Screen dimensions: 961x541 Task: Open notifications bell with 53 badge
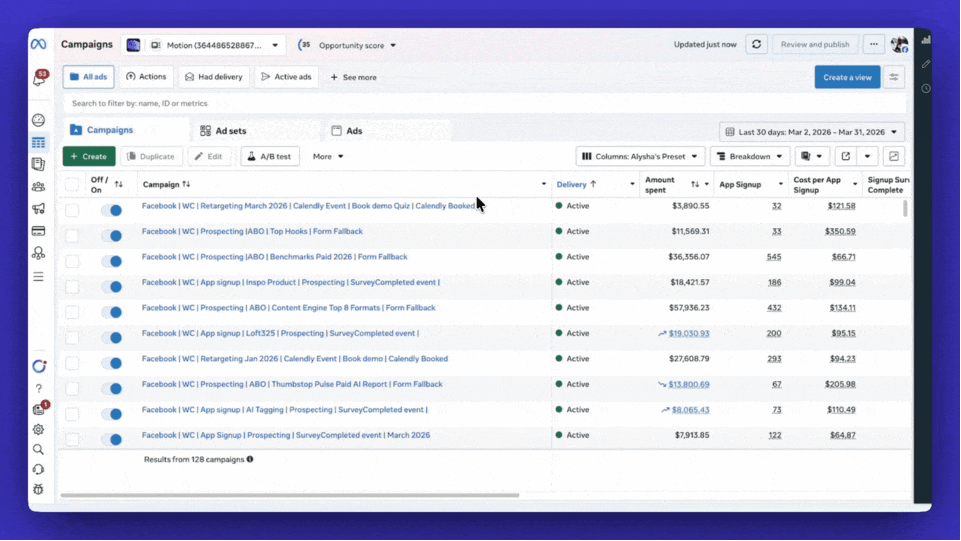pos(39,78)
